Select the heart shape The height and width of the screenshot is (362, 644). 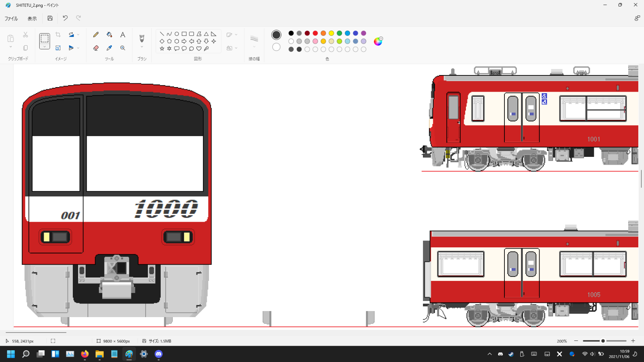tap(199, 49)
